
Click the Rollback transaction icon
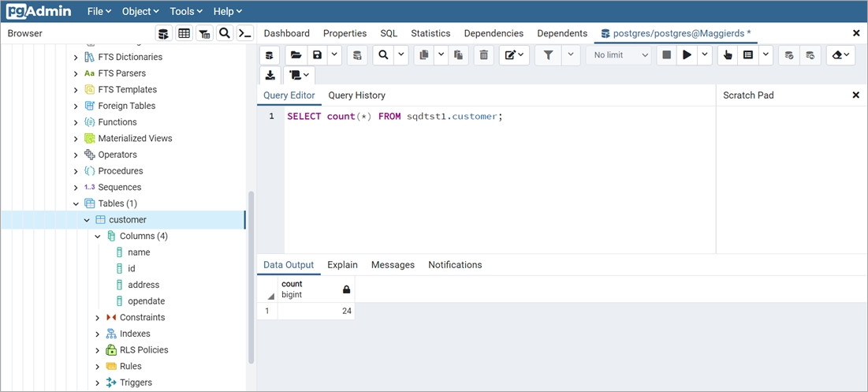810,54
